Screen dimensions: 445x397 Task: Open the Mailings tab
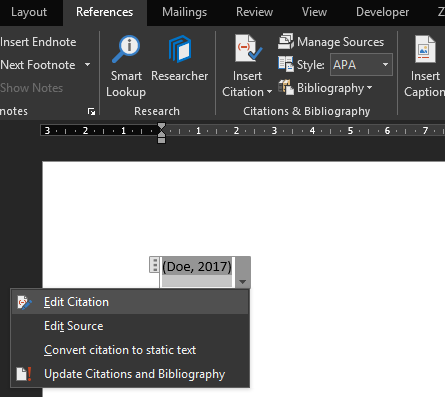pos(184,12)
